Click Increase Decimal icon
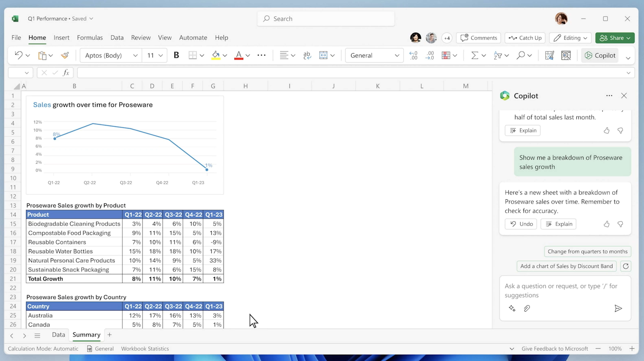Viewport: 644px width, 361px height. click(413, 55)
